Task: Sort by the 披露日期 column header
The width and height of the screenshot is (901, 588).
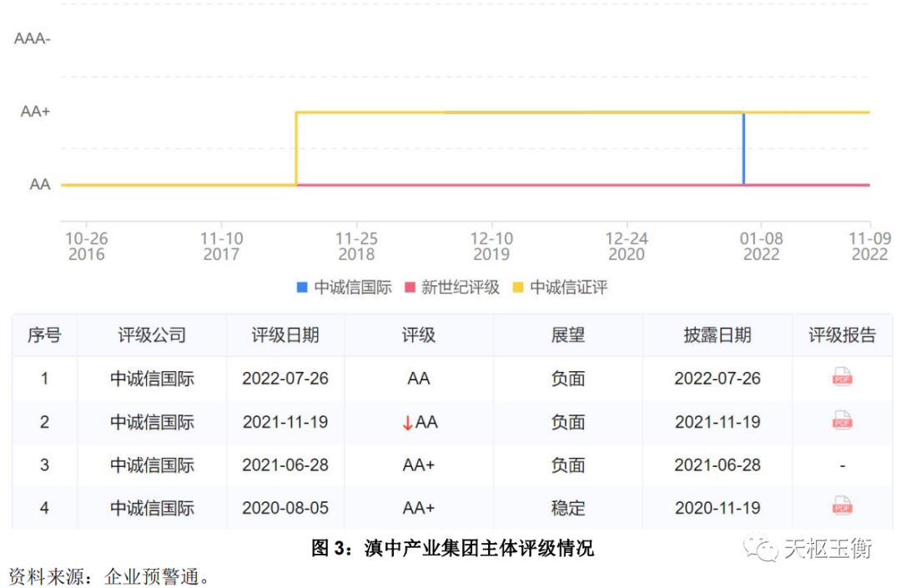Action: (x=717, y=335)
